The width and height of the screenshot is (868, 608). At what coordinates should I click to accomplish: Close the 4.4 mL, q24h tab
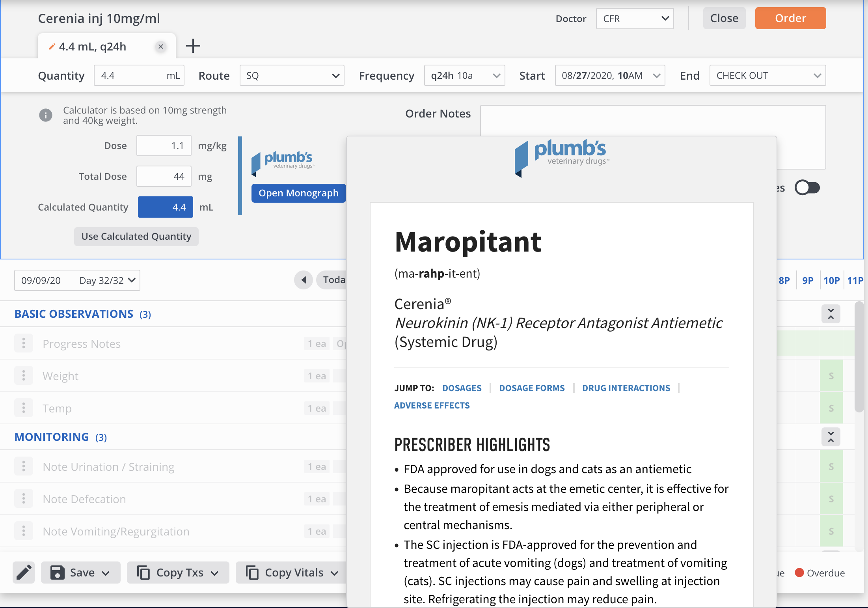[x=161, y=47]
